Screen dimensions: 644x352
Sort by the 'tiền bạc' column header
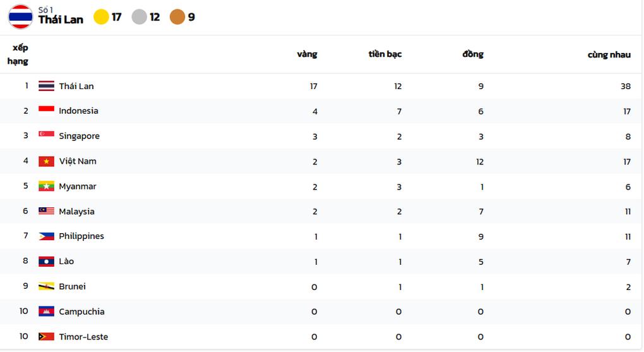click(x=385, y=54)
